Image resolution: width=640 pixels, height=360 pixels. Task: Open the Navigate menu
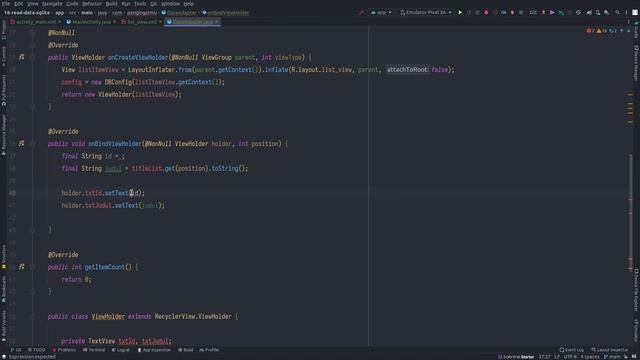[52, 4]
